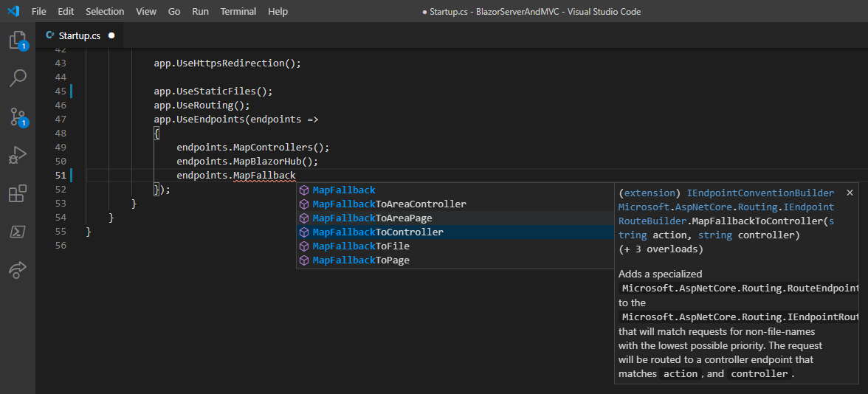Open the Source Control view icon
This screenshot has width=868, height=394.
pos(18,117)
